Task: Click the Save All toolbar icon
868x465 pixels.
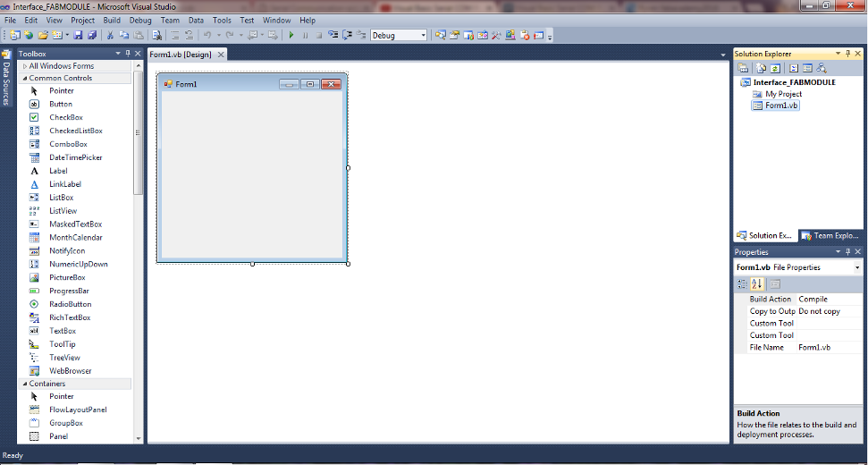Action: click(92, 36)
